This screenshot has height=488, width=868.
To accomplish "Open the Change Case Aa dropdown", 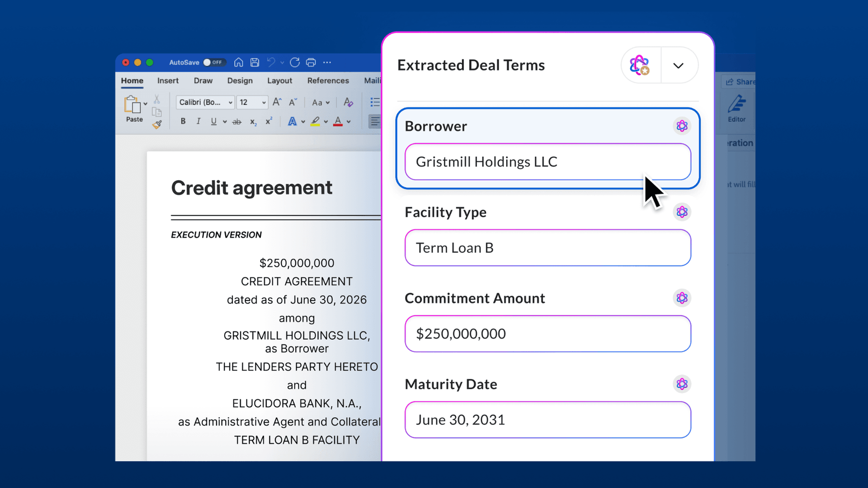I will coord(321,102).
